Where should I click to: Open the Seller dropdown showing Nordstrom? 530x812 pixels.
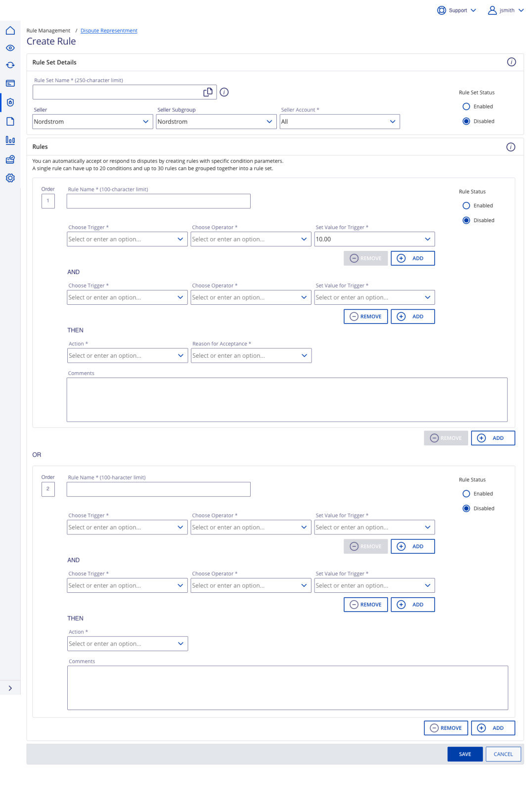tap(92, 122)
